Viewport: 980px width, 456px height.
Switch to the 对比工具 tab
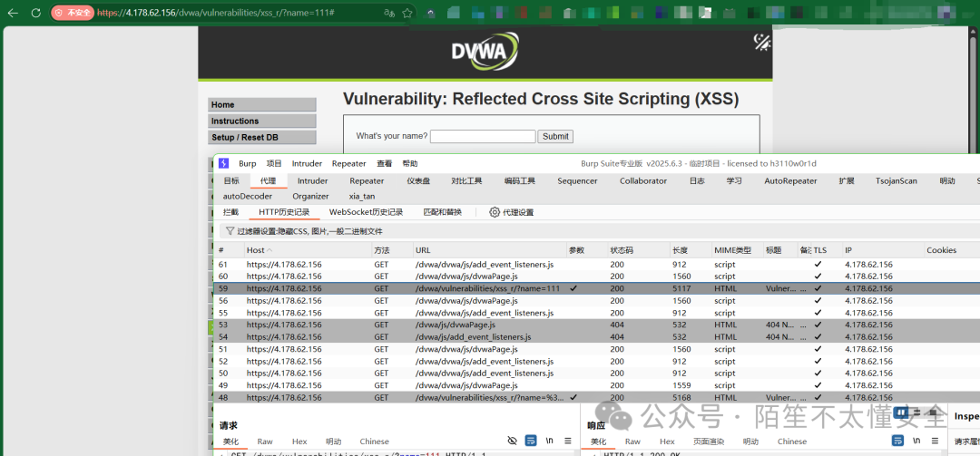pyautogui.click(x=467, y=181)
